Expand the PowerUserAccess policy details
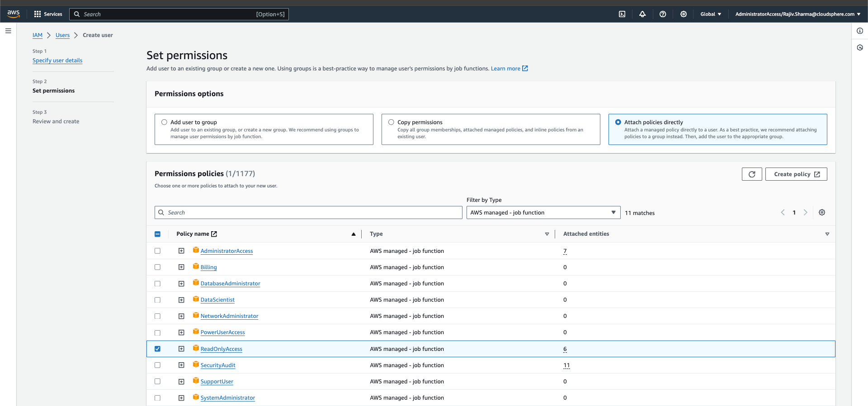 (181, 332)
